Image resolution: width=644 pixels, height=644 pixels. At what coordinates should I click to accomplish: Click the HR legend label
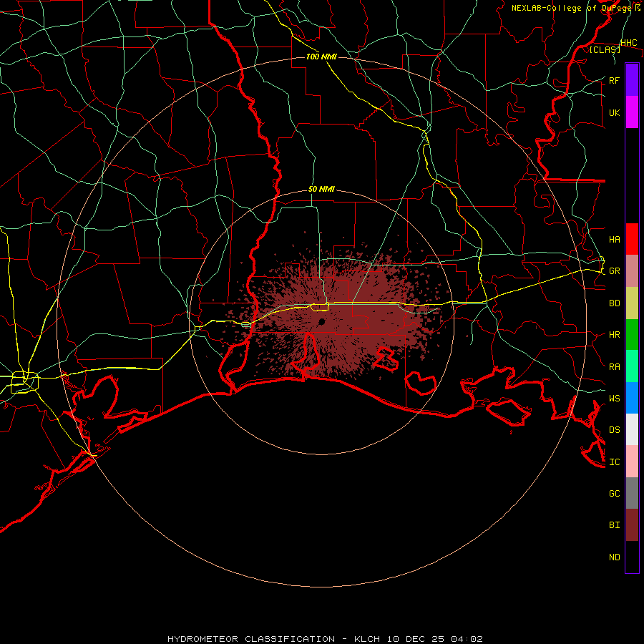pyautogui.click(x=614, y=335)
